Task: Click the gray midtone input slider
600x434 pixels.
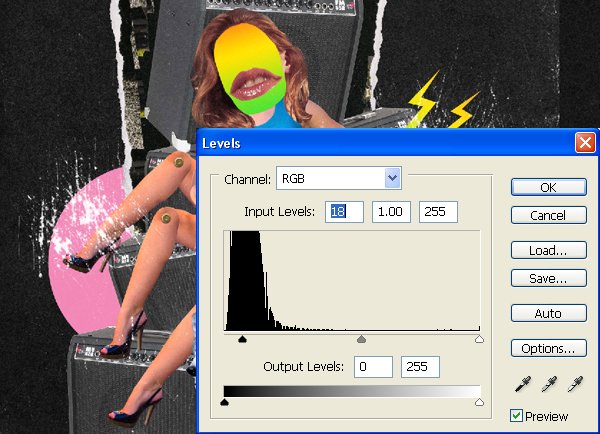Action: coord(361,339)
